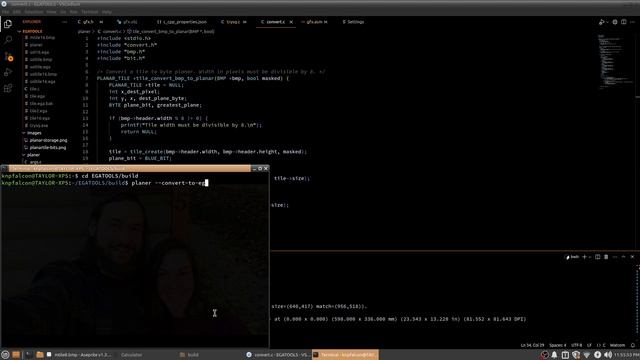Switch to the Aseprite mtile8.bmp taskbar window

point(80,355)
